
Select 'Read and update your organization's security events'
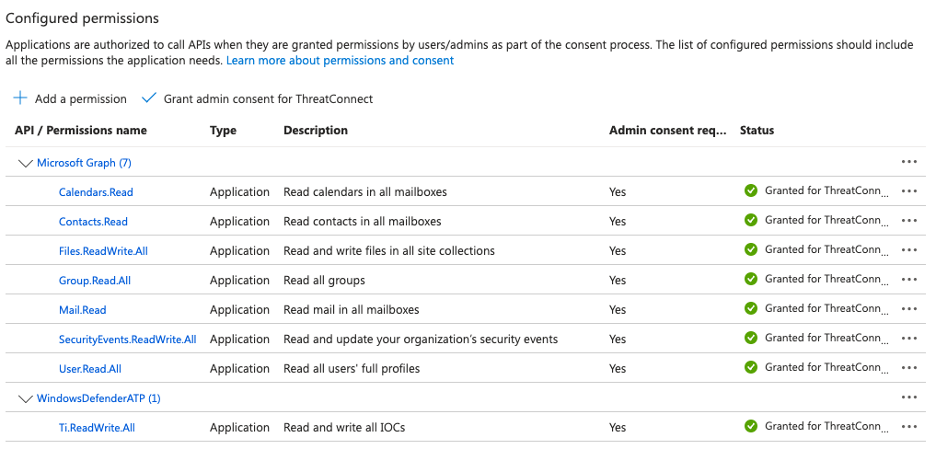[421, 340]
